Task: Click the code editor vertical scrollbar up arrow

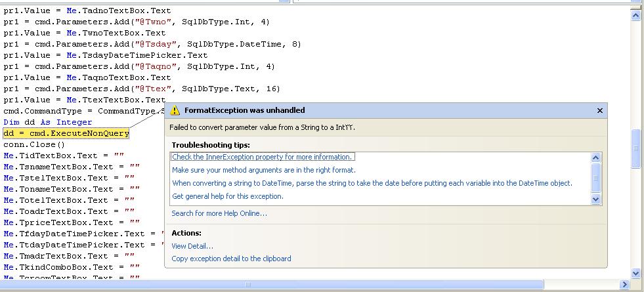Action: coord(635,15)
